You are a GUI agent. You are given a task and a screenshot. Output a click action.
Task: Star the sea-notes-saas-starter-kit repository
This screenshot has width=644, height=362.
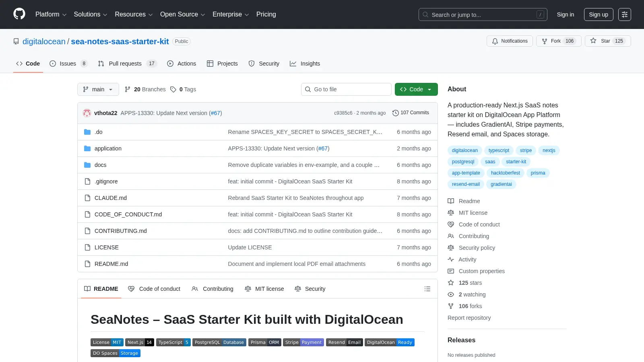[x=608, y=41]
